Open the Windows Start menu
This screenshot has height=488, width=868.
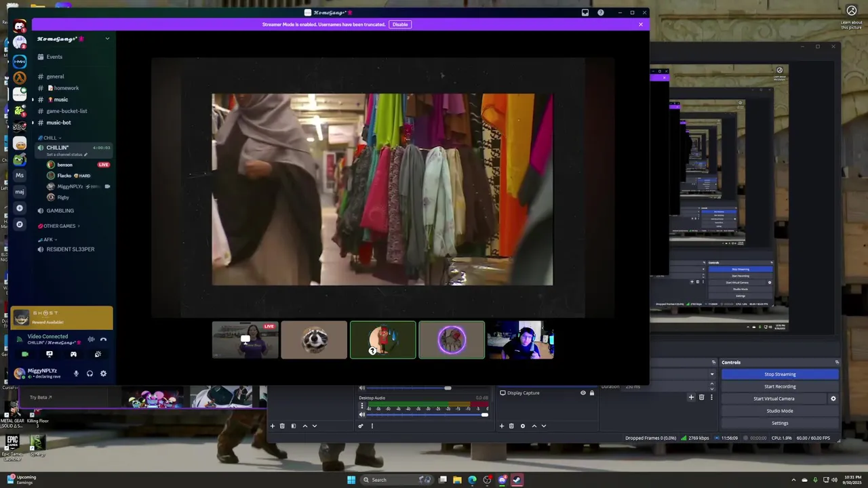(351, 480)
